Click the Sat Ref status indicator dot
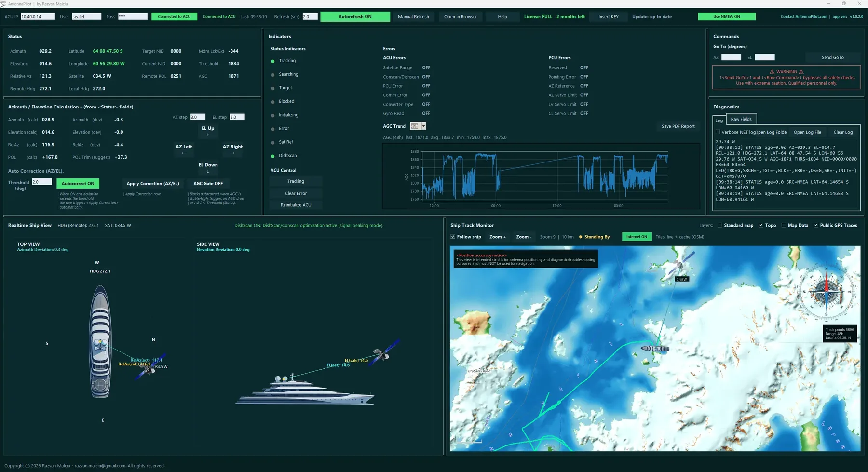This screenshot has height=472, width=868. tap(273, 142)
